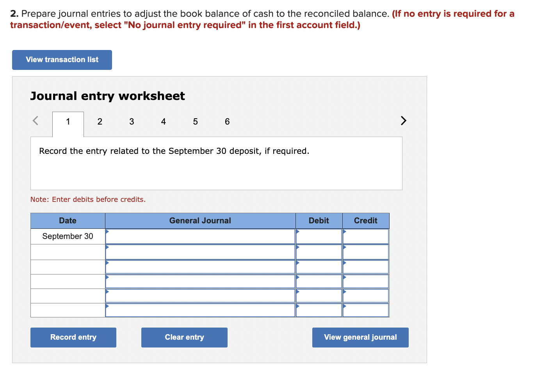Image resolution: width=534 pixels, height=392 pixels.
Task: Open the credit dropdown on the first row
Action: (x=365, y=236)
